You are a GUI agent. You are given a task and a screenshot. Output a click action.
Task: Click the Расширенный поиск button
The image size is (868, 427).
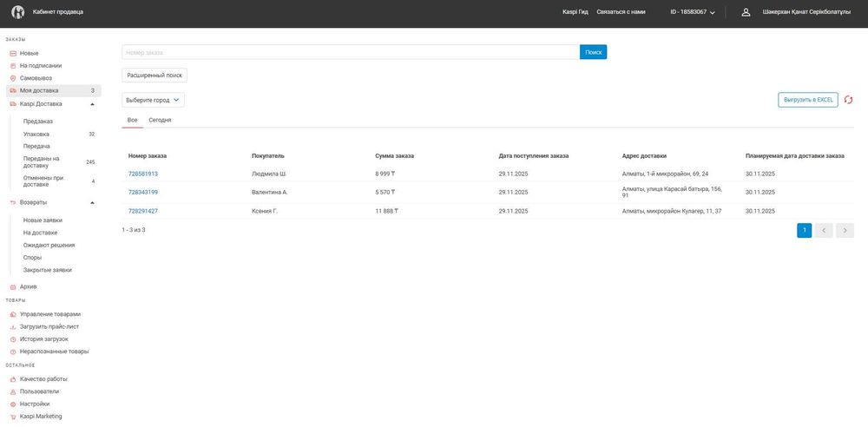pyautogui.click(x=155, y=76)
